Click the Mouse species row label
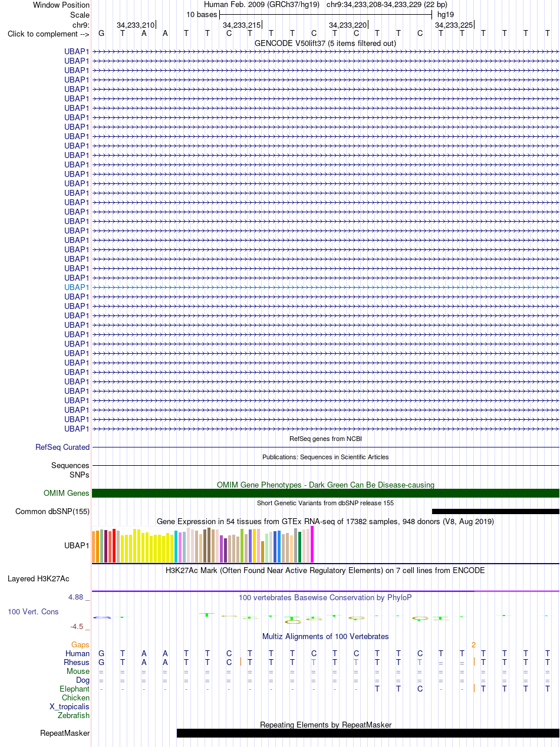The image size is (560, 747). (78, 672)
